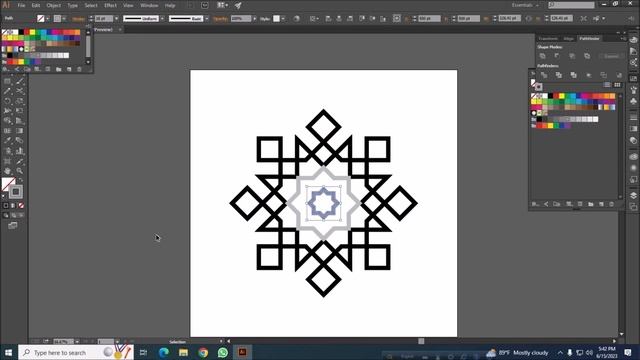Open the graphic Style dropdown

coord(283,19)
